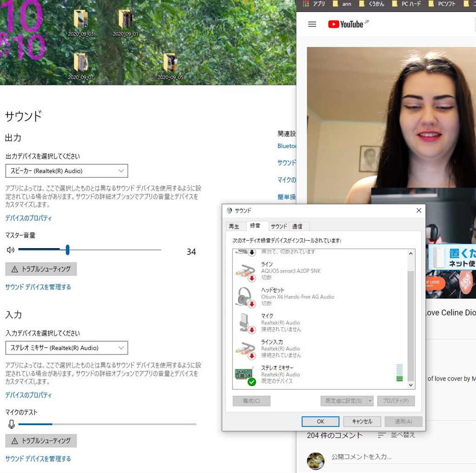Click the 適用(A) button
Image resolution: width=476 pixels, height=473 pixels.
pos(403,421)
